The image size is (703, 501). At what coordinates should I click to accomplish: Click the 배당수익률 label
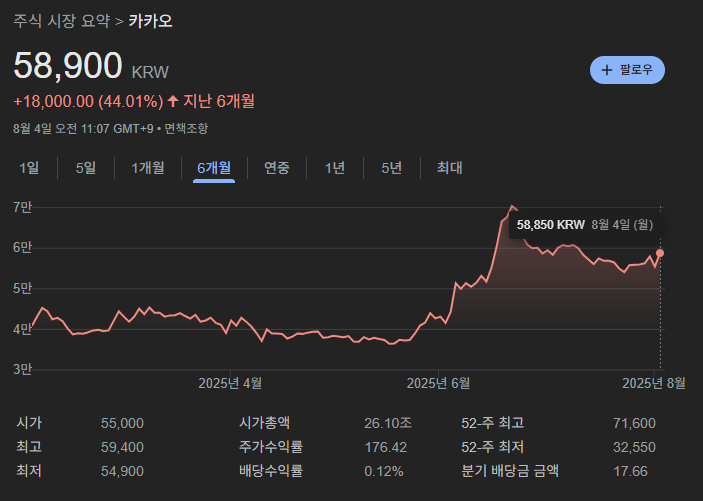(271, 471)
